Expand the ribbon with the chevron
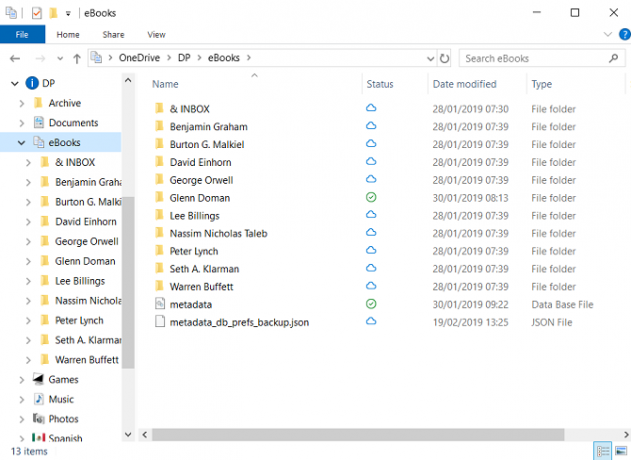This screenshot has width=631, height=460. click(x=608, y=35)
